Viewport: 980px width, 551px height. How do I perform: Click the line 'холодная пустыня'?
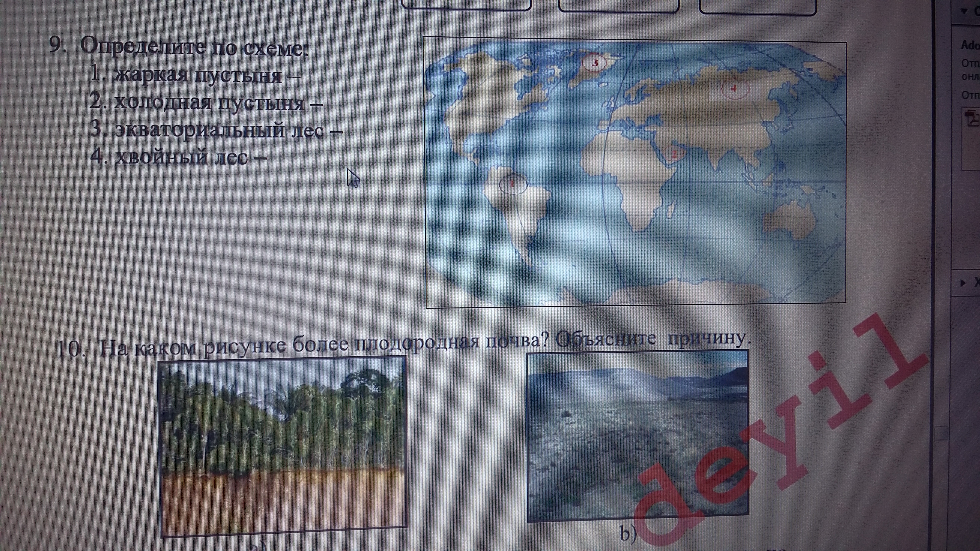click(x=209, y=103)
